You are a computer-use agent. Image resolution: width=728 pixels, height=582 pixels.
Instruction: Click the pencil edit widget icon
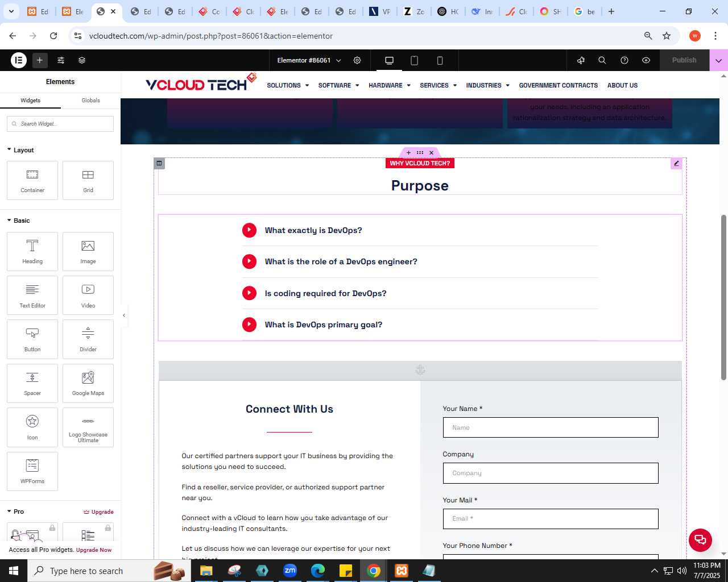(x=676, y=164)
